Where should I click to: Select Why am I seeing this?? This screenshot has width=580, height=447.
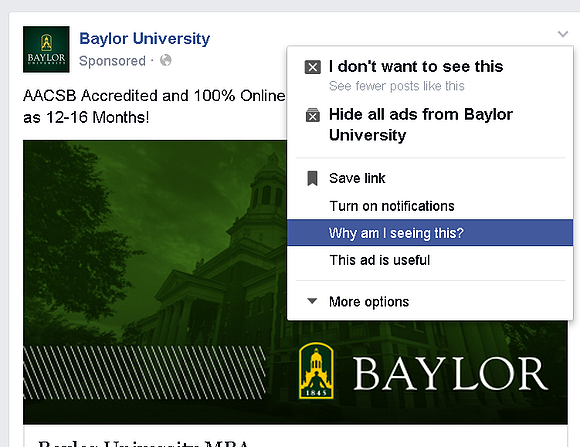(430, 233)
